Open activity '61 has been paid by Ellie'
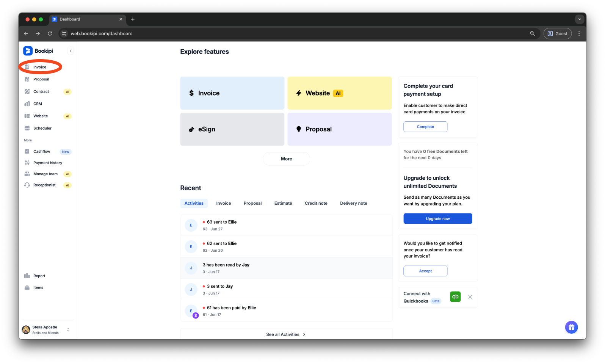 (286, 311)
